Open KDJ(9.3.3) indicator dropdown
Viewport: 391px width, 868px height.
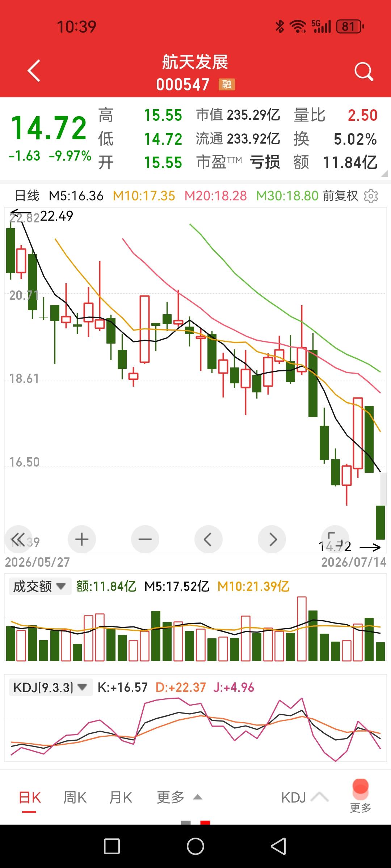[51, 688]
